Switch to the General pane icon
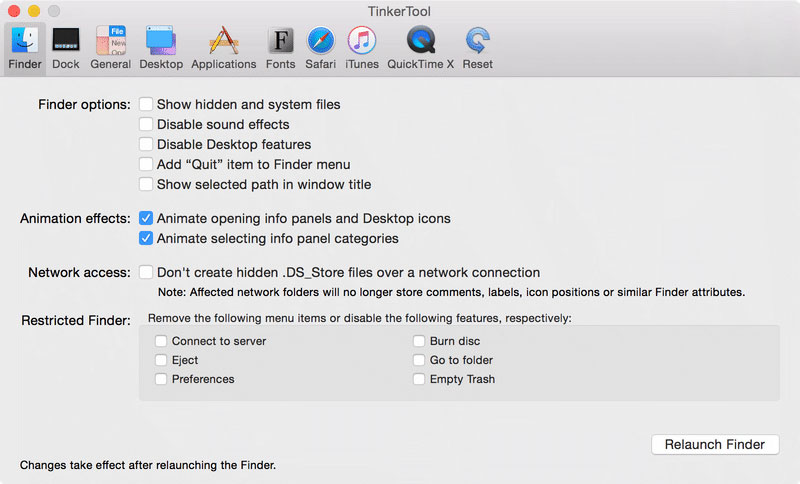800x484 pixels. pyautogui.click(x=110, y=41)
